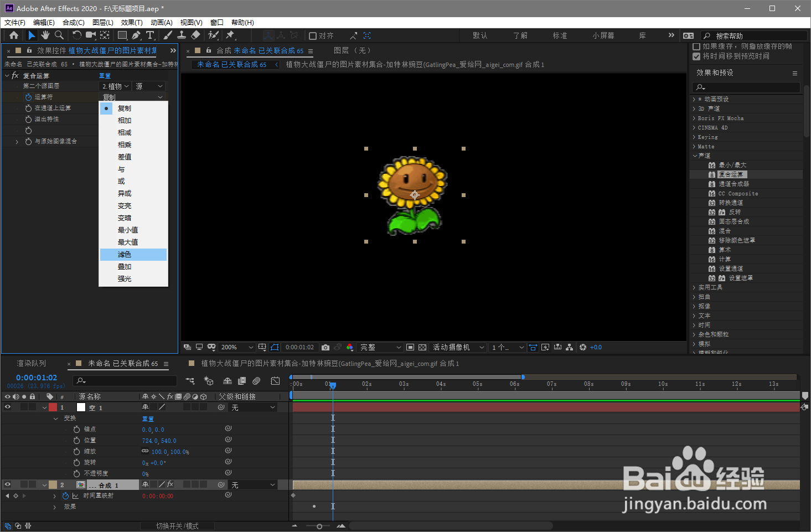Switch to the 小屏幕 workspace
This screenshot has width=811, height=532.
coord(603,35)
